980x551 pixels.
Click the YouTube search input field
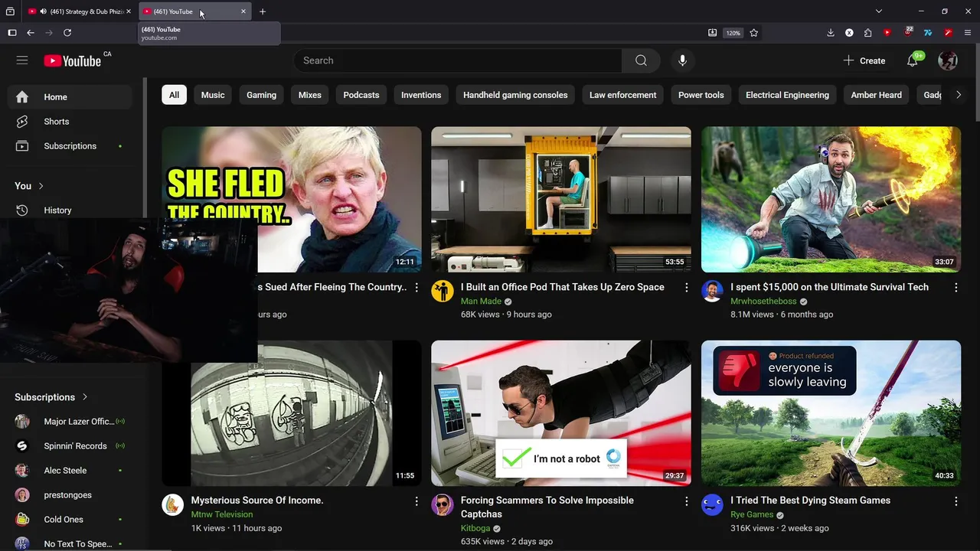(458, 60)
